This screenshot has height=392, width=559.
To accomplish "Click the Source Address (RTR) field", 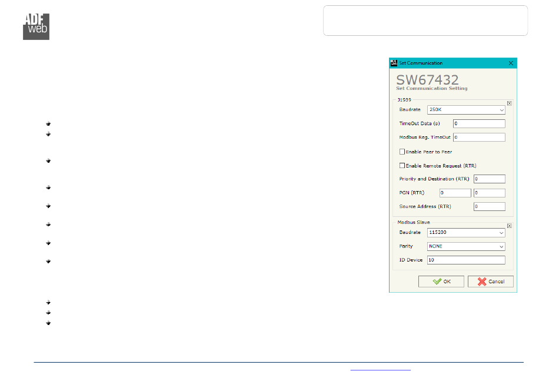I will (x=489, y=206).
